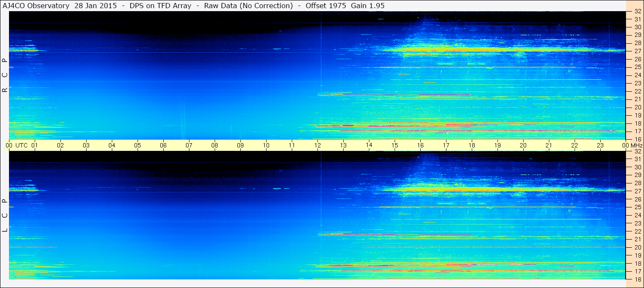Image resolution: width=644 pixels, height=288 pixels.
Task: Click the 18 MHz label of RCP panel
Action: point(638,123)
